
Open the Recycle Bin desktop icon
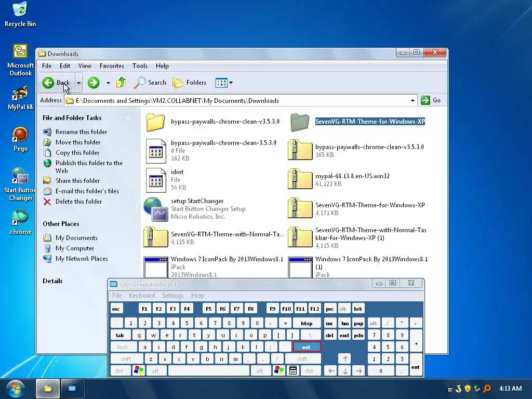pos(20,14)
